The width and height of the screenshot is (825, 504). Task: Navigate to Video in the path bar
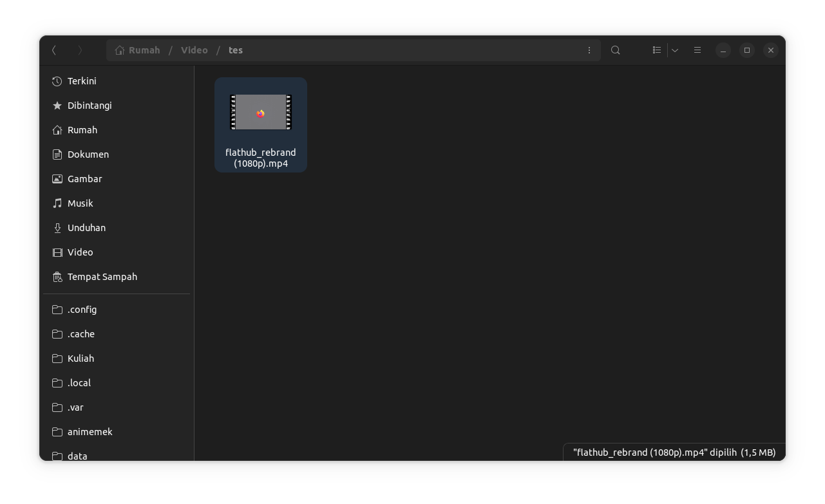click(194, 50)
